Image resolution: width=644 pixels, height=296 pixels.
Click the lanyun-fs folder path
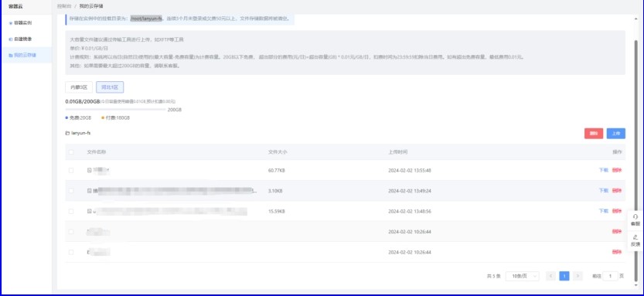[x=80, y=133]
